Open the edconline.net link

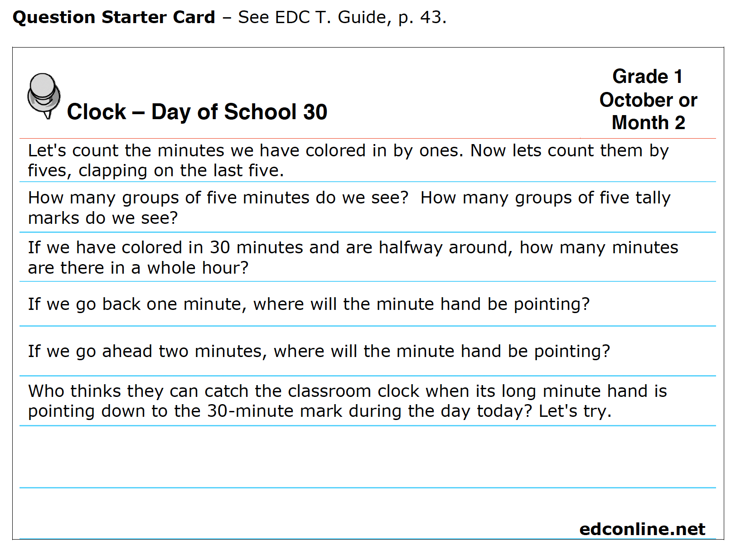pyautogui.click(x=642, y=529)
